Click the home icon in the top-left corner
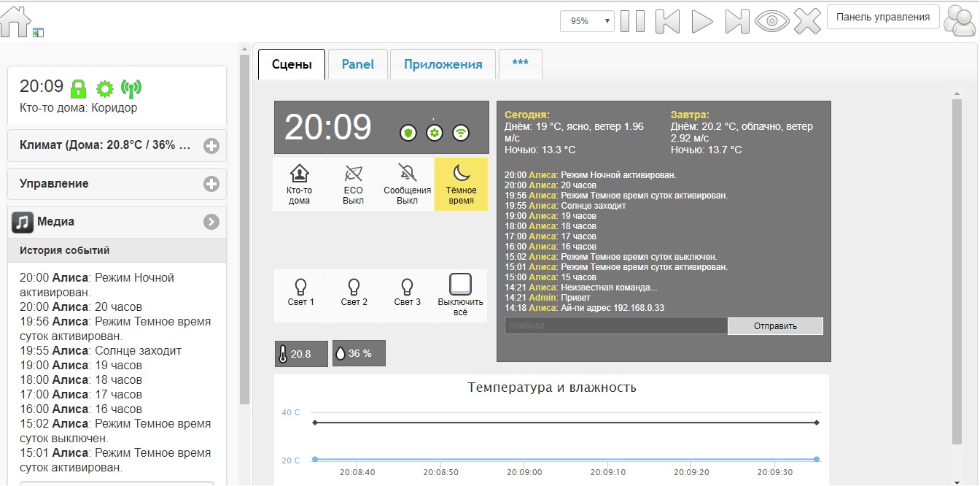 pos(16,21)
